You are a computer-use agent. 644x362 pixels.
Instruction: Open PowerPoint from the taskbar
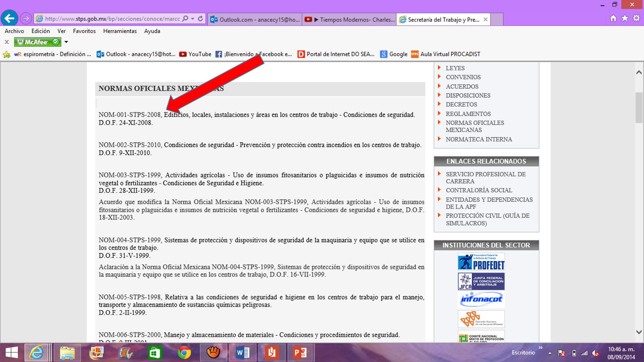coord(300,353)
